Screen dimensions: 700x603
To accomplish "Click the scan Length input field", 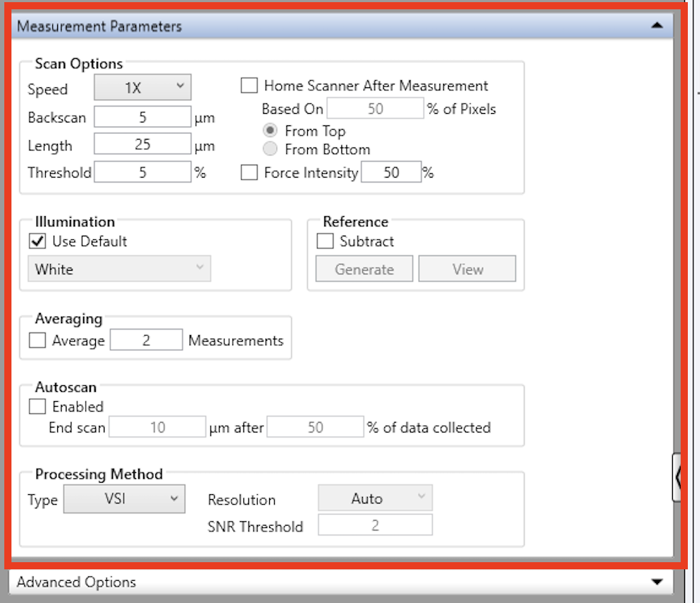I will (142, 145).
